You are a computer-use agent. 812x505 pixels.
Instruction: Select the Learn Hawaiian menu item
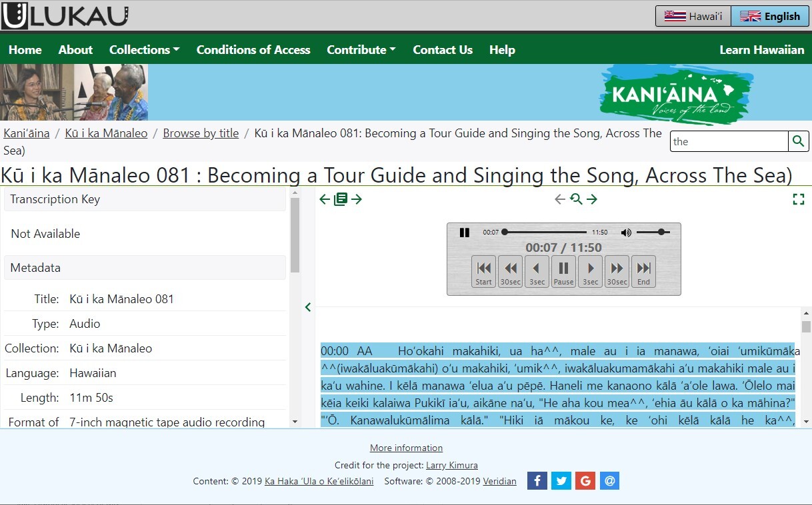[x=762, y=49]
